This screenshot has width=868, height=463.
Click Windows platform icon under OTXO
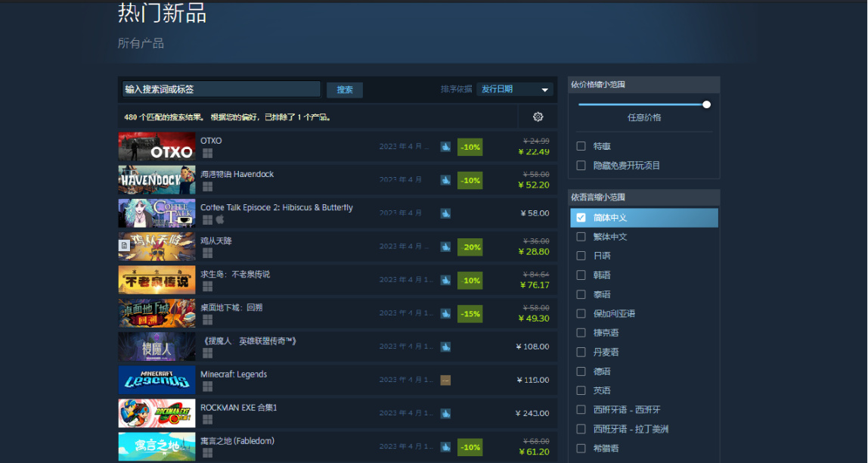point(207,154)
